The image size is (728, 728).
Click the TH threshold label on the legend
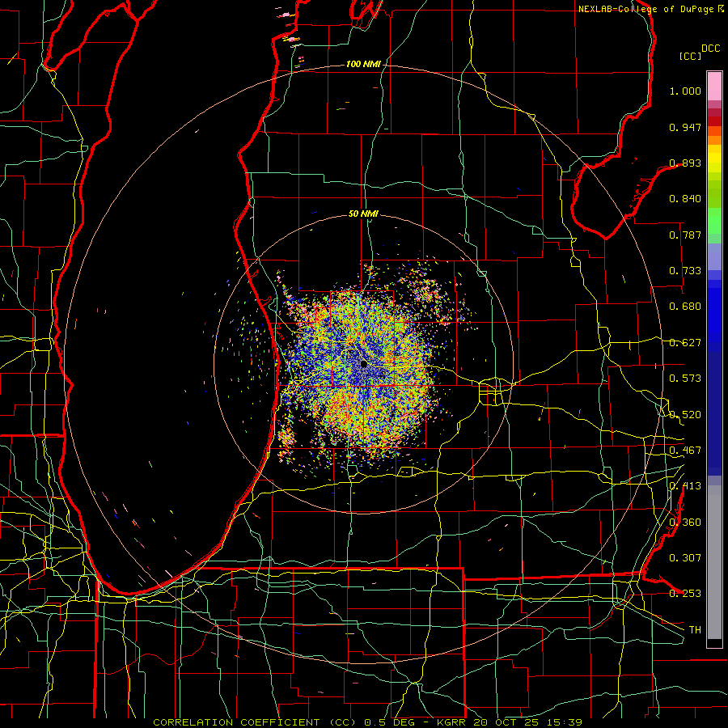[x=695, y=630]
